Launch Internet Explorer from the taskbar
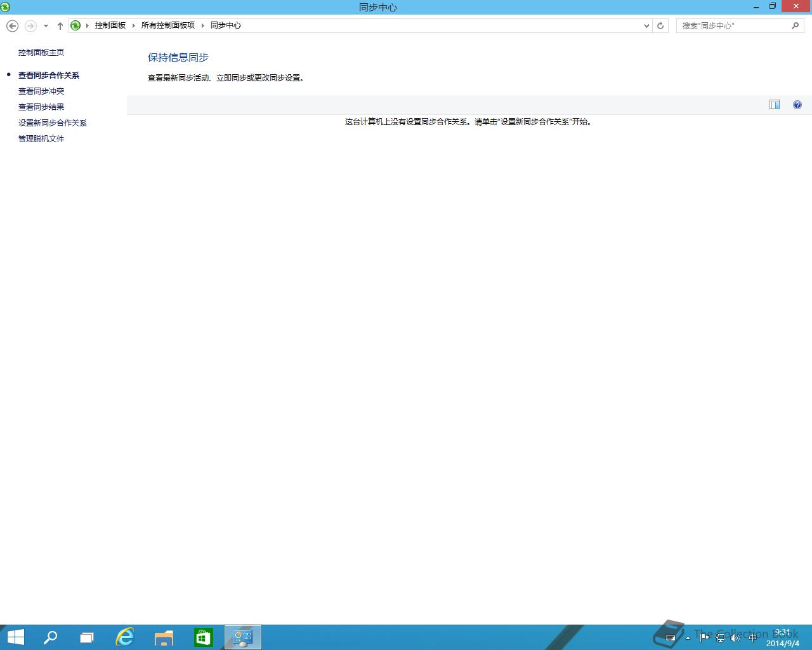This screenshot has width=812, height=650. 125,637
